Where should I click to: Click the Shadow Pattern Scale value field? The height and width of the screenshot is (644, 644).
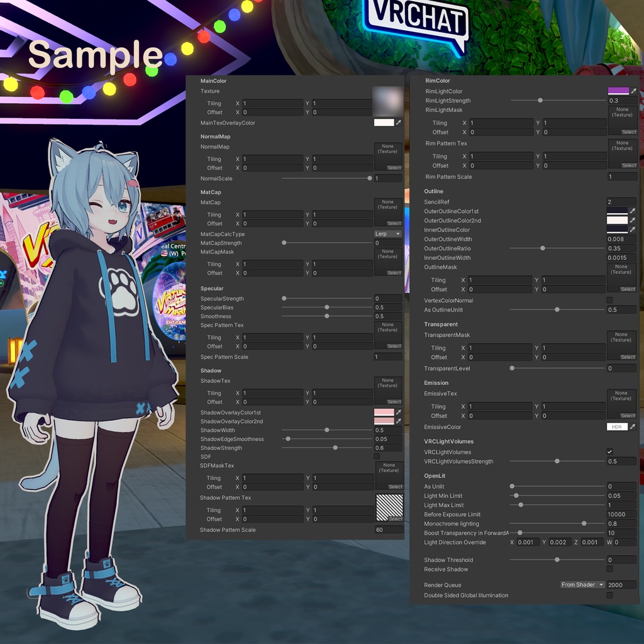tap(389, 530)
